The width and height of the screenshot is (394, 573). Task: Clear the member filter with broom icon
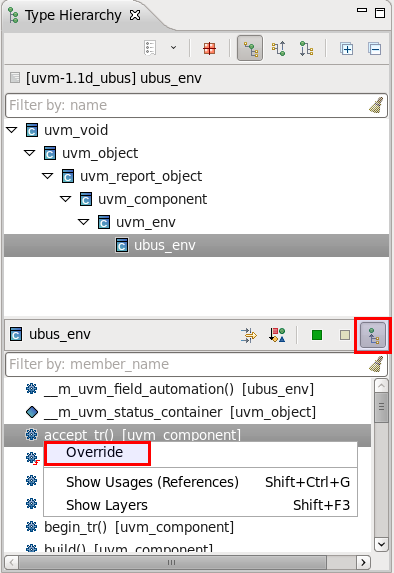click(376, 364)
